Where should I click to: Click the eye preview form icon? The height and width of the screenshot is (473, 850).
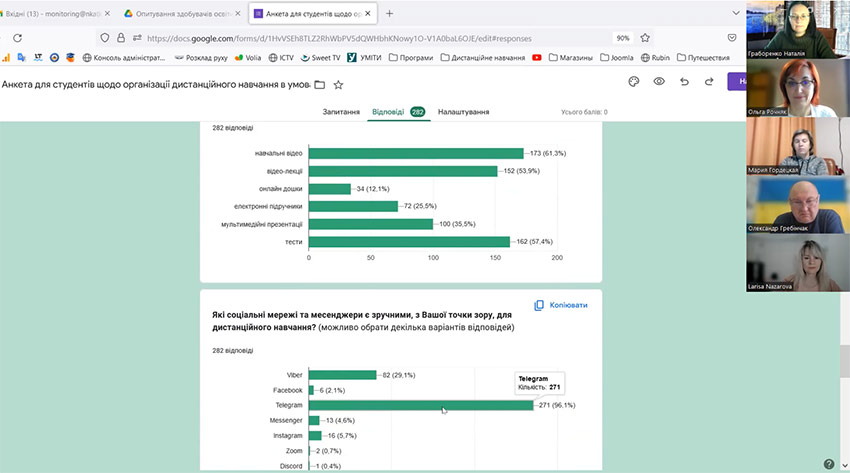[659, 83]
